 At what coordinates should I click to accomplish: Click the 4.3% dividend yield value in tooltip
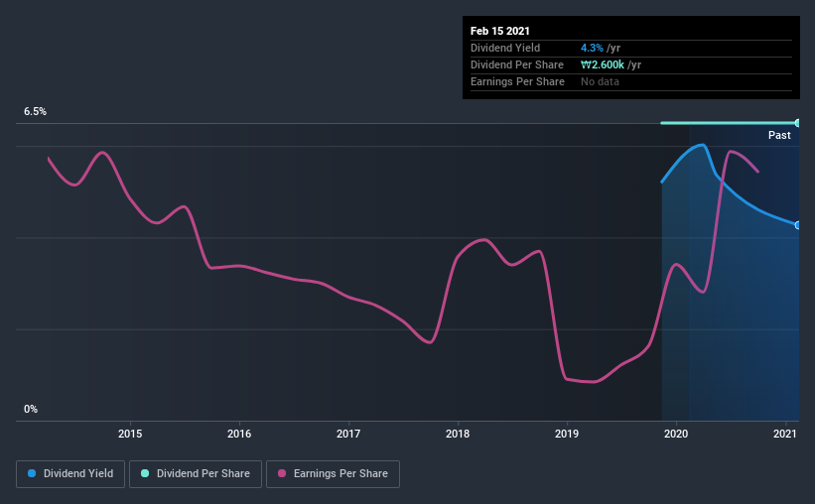pyautogui.click(x=592, y=48)
